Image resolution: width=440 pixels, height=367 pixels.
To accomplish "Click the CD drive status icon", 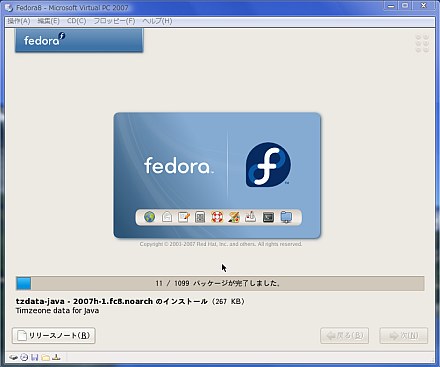I will (x=24, y=358).
